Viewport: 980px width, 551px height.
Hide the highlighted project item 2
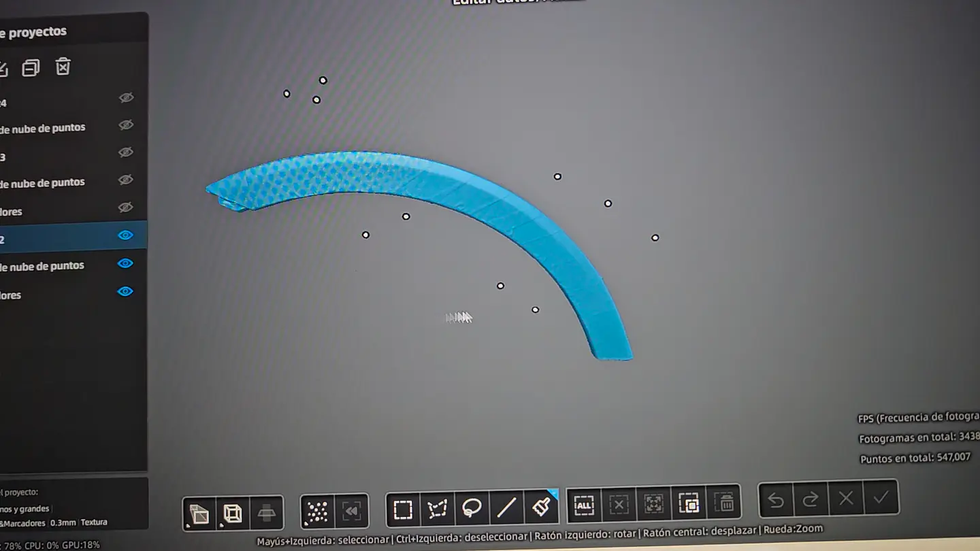click(x=125, y=235)
